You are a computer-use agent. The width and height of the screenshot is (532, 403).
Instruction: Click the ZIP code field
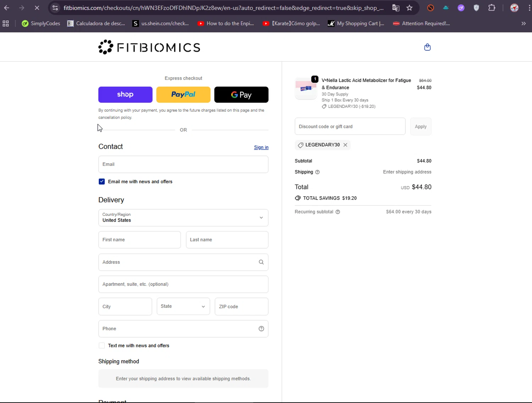(x=242, y=306)
